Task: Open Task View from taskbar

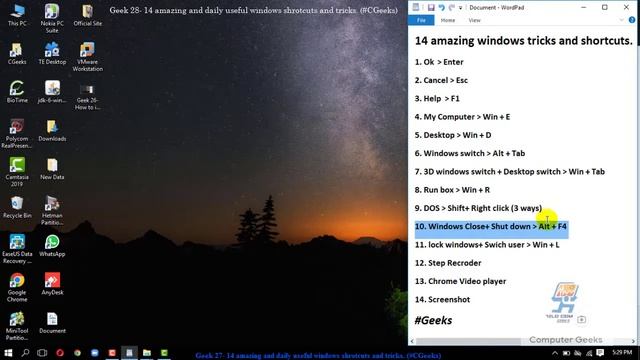Action: point(42,353)
